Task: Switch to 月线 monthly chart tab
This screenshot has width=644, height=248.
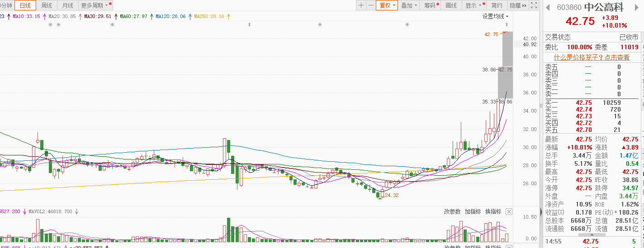Action: pos(68,5)
